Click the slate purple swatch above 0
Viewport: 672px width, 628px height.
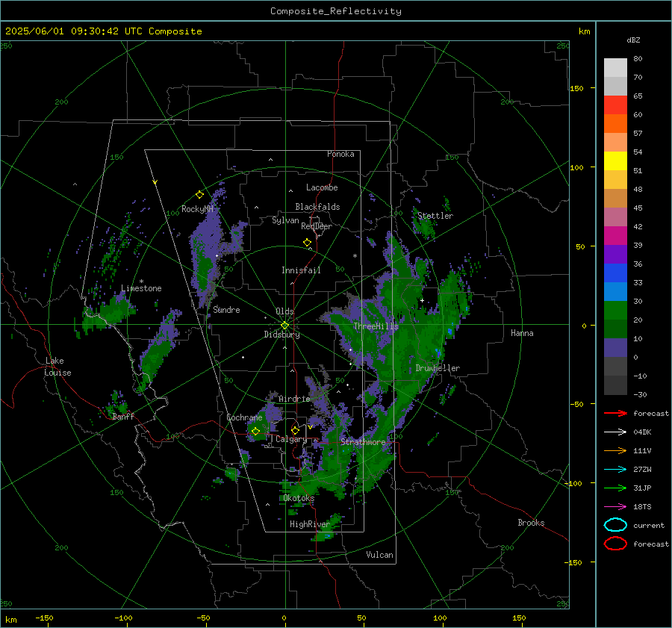click(x=615, y=348)
